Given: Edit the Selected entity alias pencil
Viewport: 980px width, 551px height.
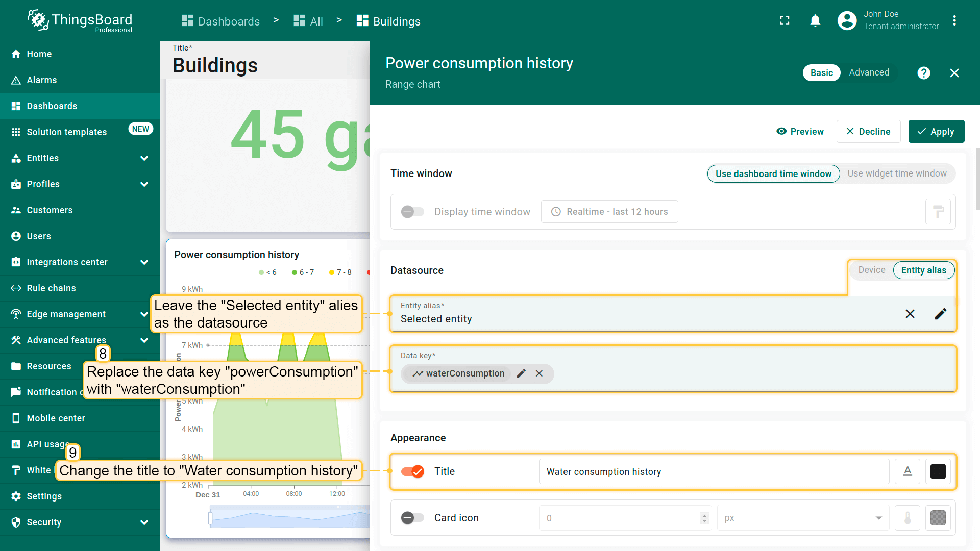Looking at the screenshot, I should tap(940, 314).
